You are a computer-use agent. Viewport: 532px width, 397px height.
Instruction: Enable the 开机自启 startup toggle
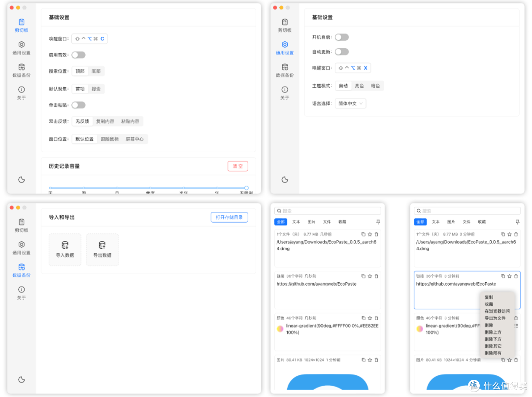pyautogui.click(x=342, y=37)
